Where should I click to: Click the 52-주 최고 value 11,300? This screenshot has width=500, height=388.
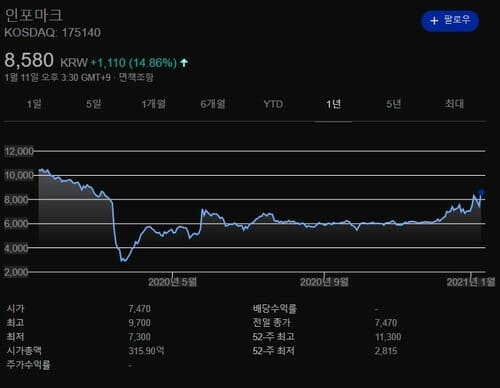(x=388, y=337)
